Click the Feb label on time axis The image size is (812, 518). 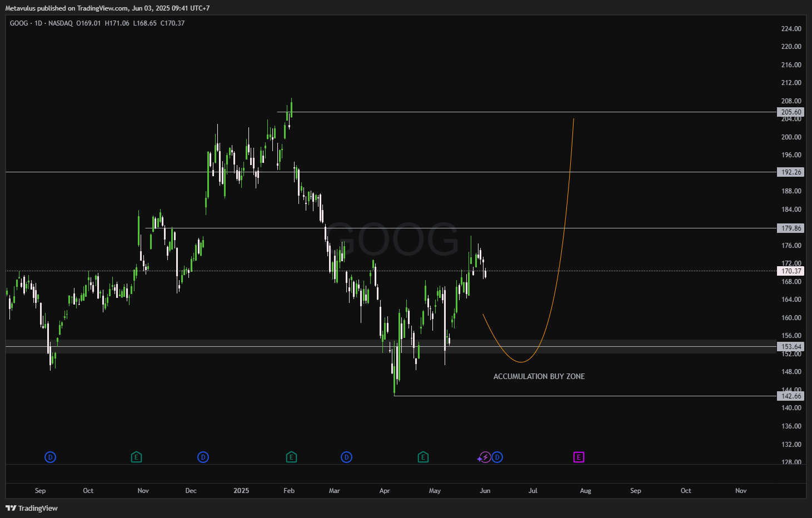pyautogui.click(x=289, y=491)
